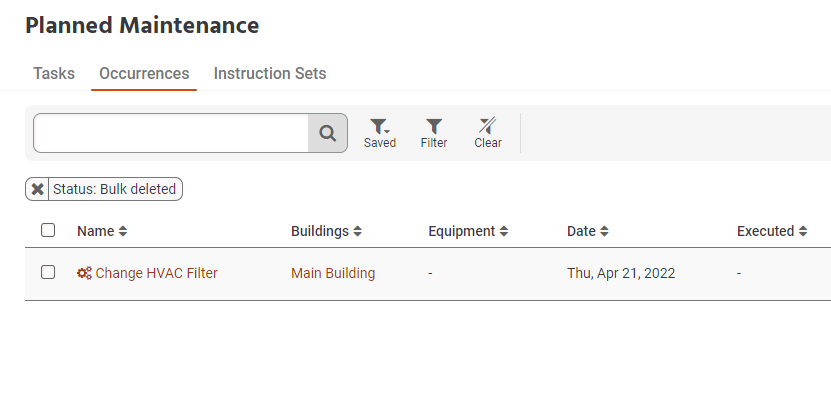
Task: Open the Change HVAC Filter occurrence link
Action: [156, 273]
